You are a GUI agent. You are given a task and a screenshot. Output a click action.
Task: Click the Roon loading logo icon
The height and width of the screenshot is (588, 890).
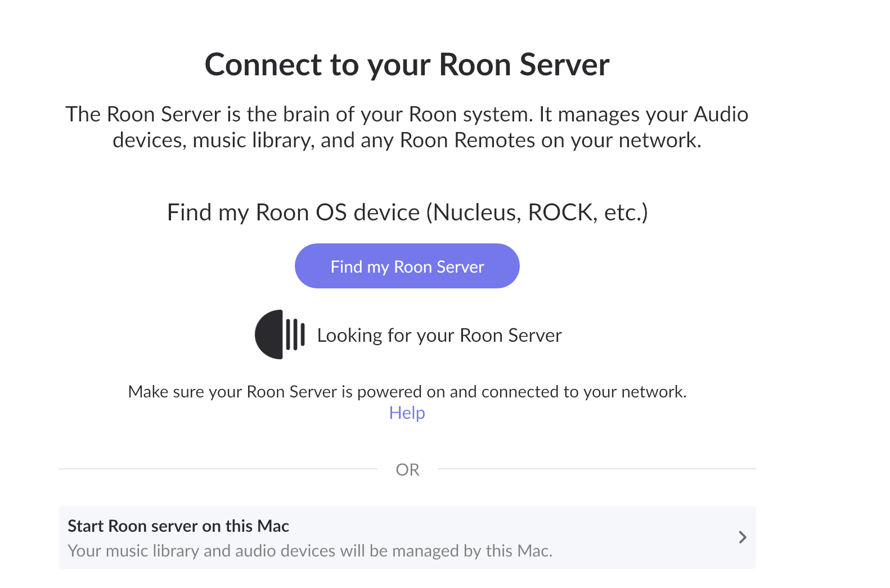coord(280,334)
